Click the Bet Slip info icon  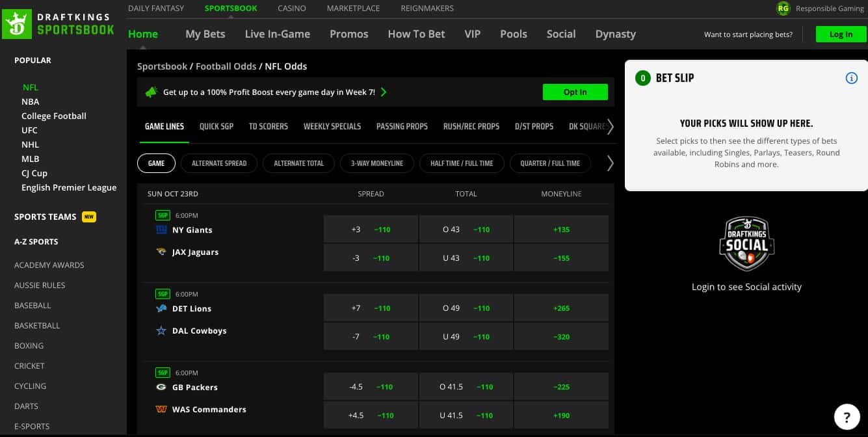click(x=851, y=78)
